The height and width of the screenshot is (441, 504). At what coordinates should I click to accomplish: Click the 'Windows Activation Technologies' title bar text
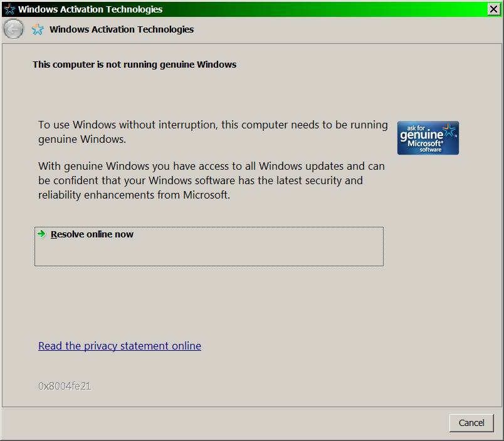click(90, 9)
